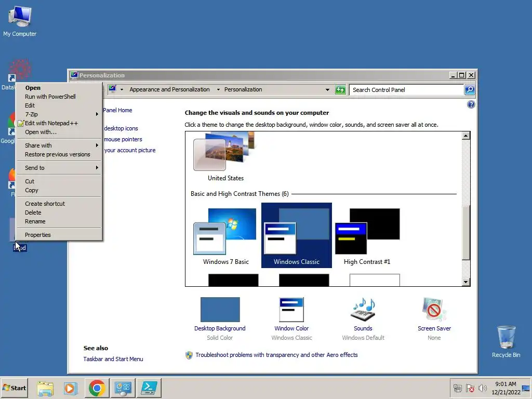Click the refresh button in address bar
This screenshot has height=399, width=532.
click(340, 89)
